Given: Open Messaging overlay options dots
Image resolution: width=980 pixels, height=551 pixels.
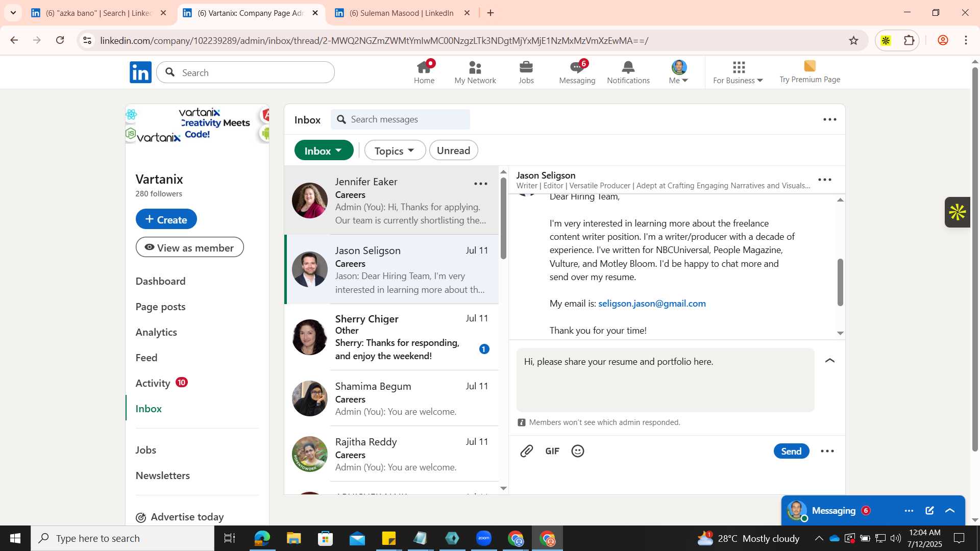Looking at the screenshot, I should click(x=909, y=511).
